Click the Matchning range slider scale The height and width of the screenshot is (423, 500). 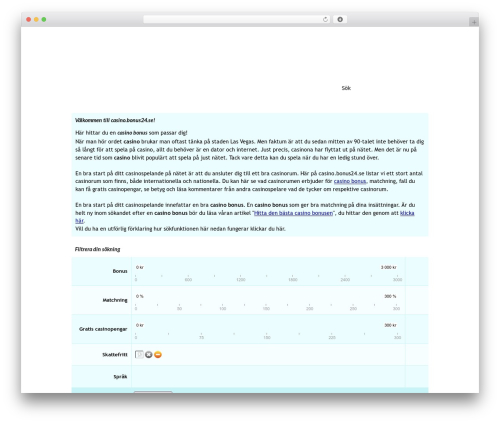pyautogui.click(x=268, y=307)
